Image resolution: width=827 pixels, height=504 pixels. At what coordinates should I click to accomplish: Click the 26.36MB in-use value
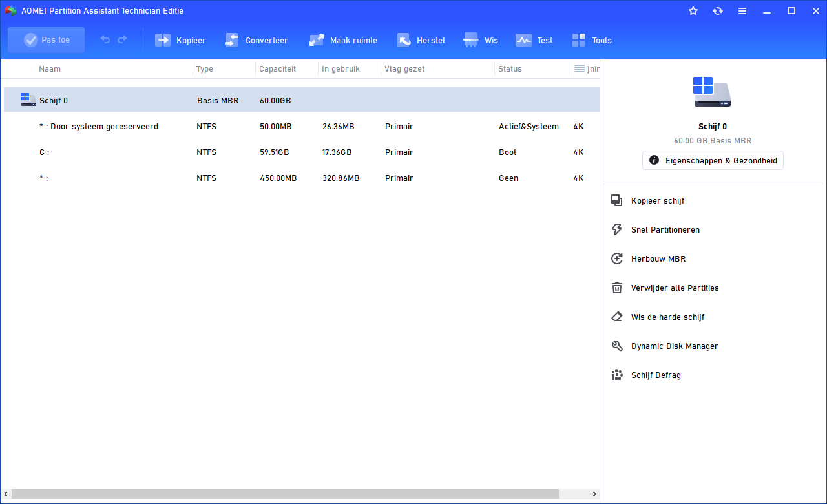coord(338,127)
